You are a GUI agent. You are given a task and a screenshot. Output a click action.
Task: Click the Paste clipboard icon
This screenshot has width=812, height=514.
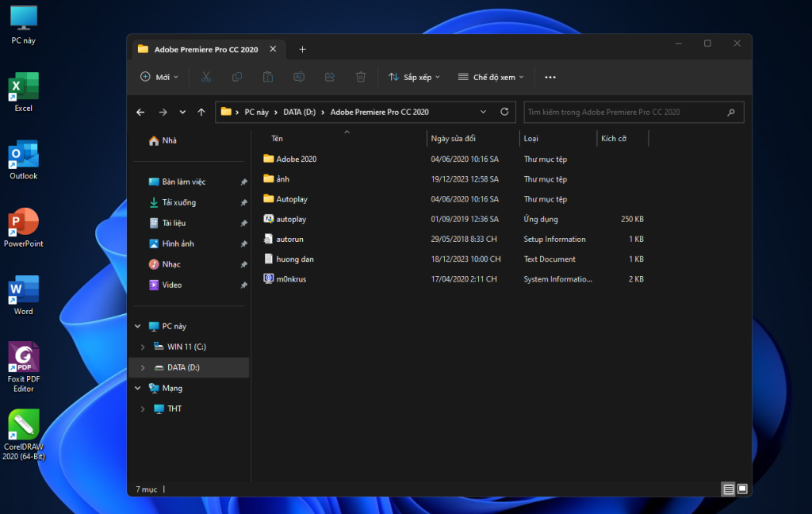tap(268, 77)
